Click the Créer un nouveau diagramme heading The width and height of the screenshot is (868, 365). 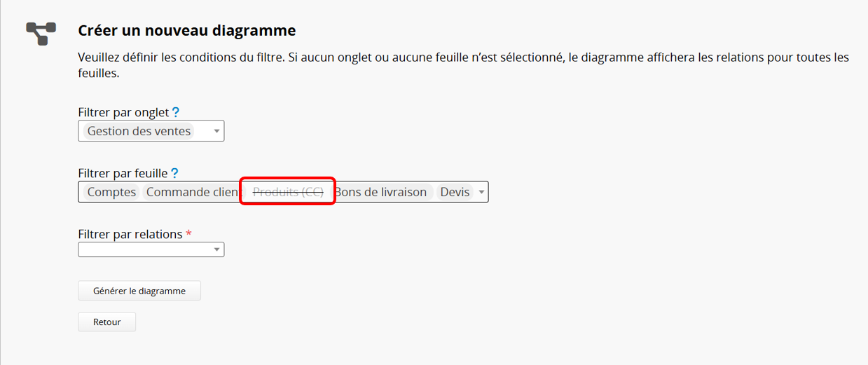(186, 31)
